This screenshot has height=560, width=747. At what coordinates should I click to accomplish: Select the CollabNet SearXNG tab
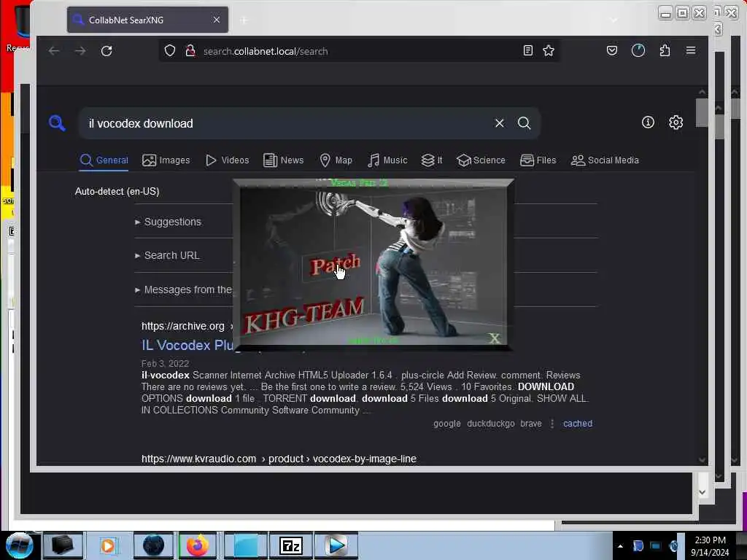pos(147,20)
